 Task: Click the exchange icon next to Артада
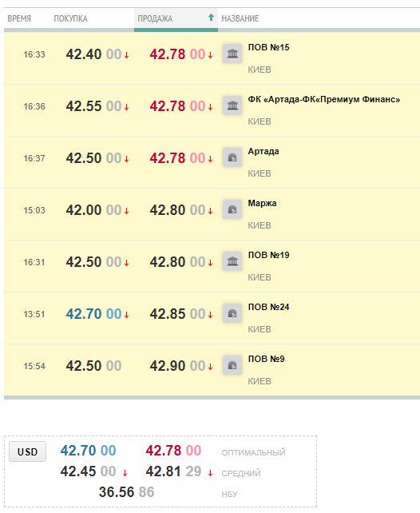232,157
